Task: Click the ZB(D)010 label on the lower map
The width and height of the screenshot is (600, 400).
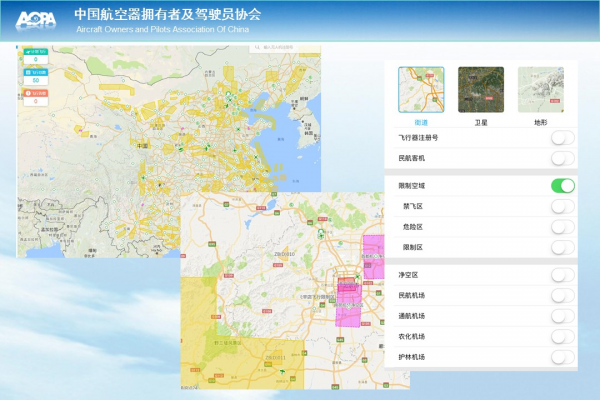Action: [x=285, y=254]
